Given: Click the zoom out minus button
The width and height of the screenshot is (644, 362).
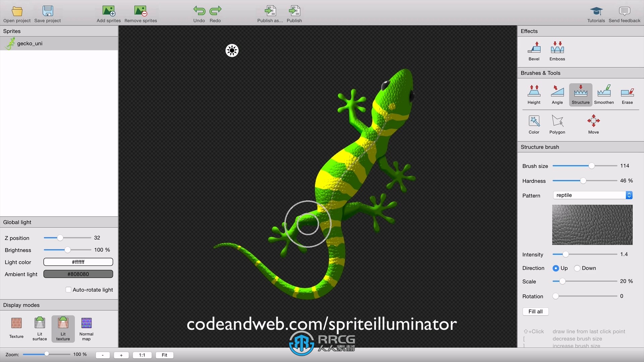Looking at the screenshot, I should click(103, 355).
